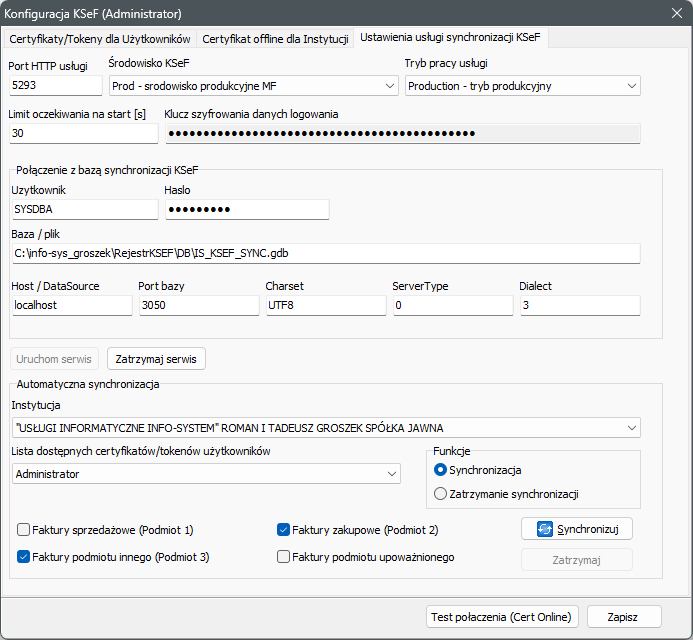Viewport: 693px width, 640px height.
Task: Click the Host / DataSource input field
Action: pos(70,306)
